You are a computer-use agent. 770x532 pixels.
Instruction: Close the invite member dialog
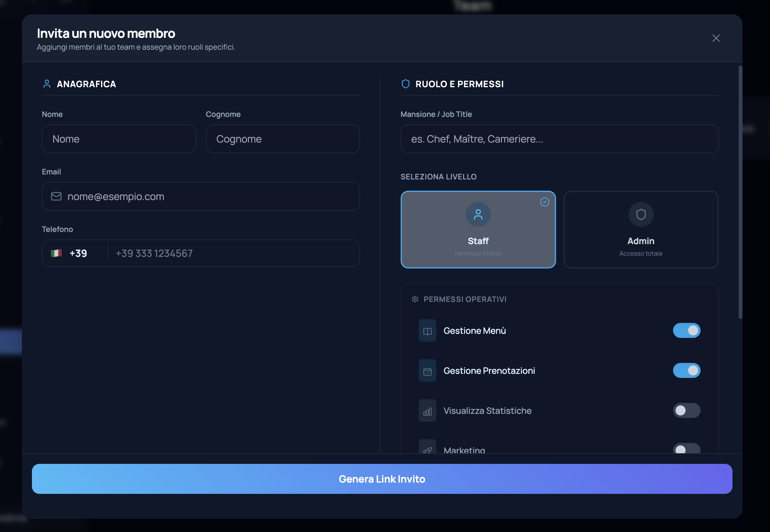tap(716, 38)
